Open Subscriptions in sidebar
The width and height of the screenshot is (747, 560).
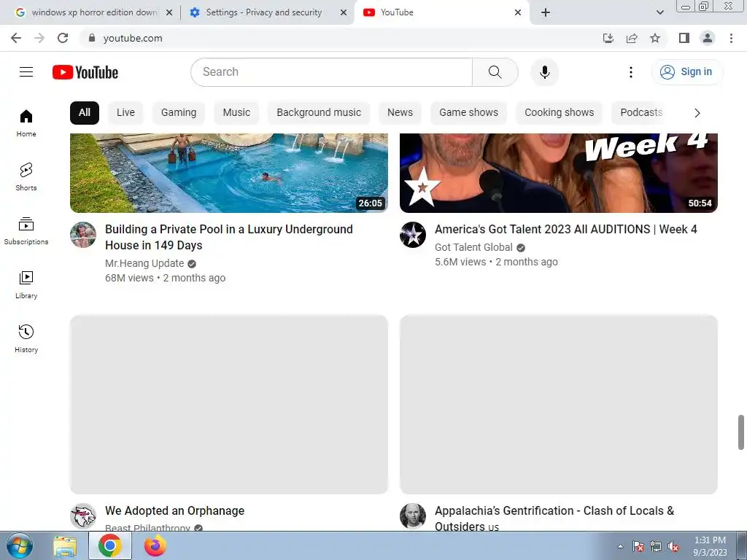pyautogui.click(x=26, y=230)
